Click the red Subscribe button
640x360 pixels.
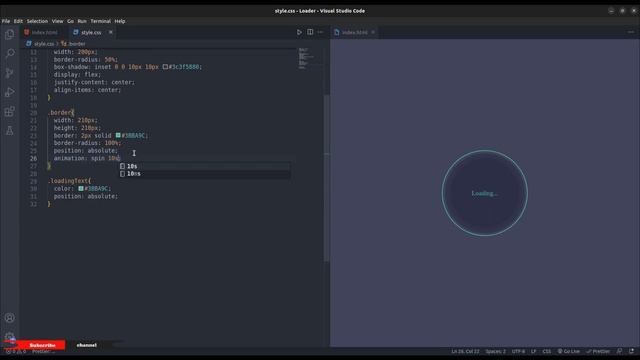click(x=42, y=345)
